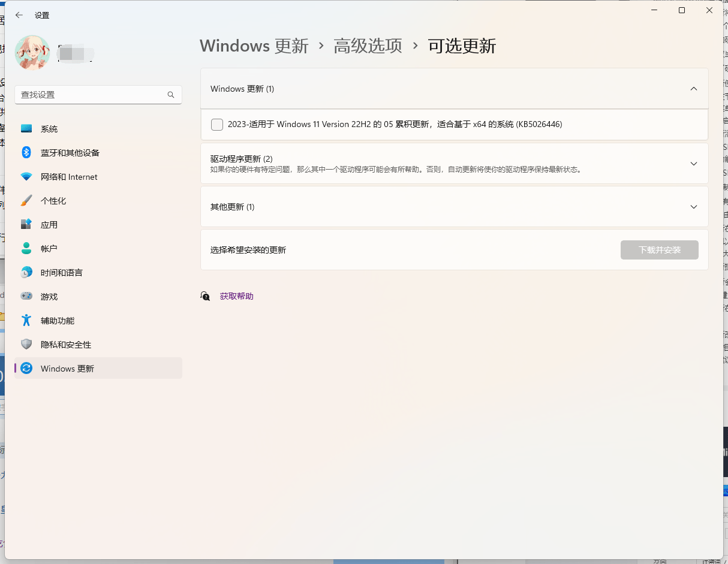Open 辅助功能 settings
The width and height of the screenshot is (728, 564).
point(98,321)
